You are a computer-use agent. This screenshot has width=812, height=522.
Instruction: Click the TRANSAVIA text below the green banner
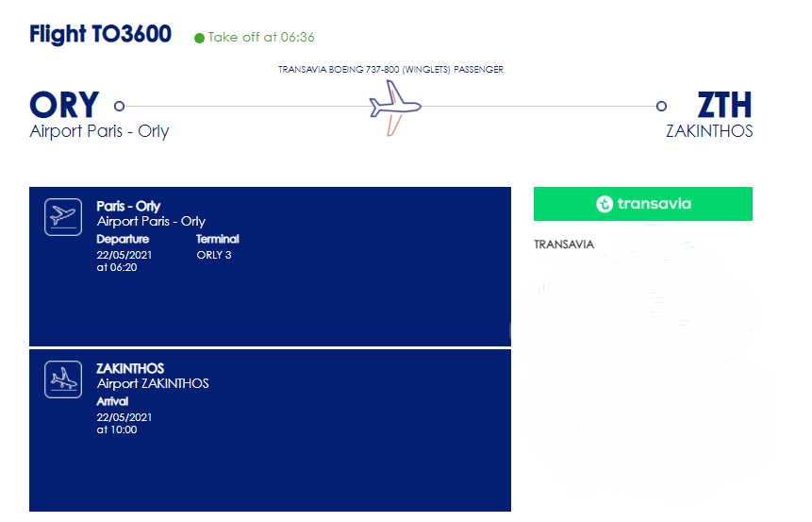point(564,244)
